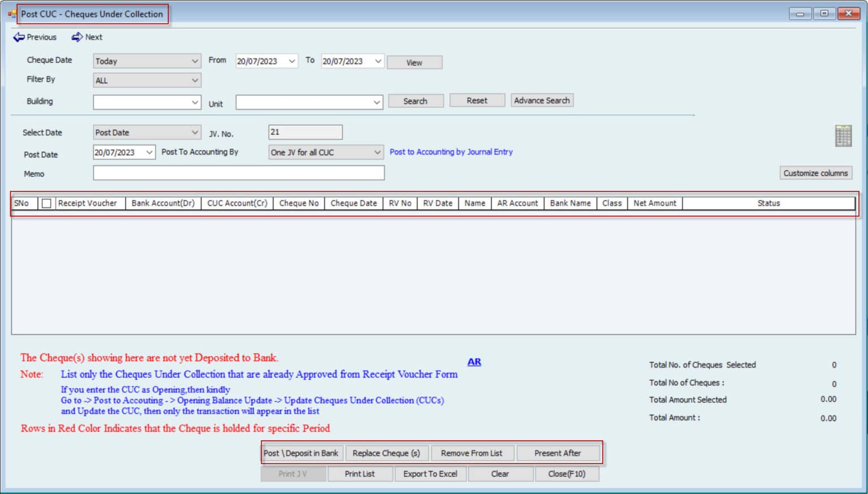Viewport: 868px width, 494px height.
Task: Open the Filter By dropdown
Action: pos(194,81)
